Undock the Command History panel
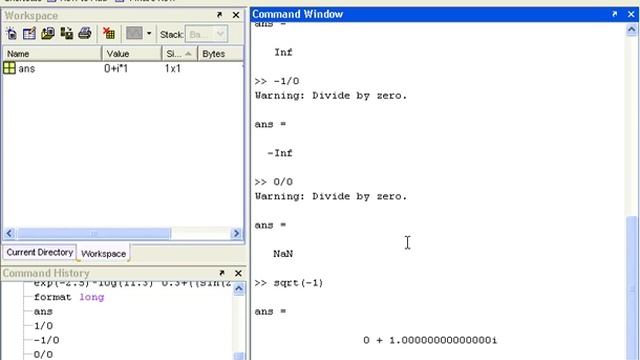640x360 pixels. pos(222,273)
